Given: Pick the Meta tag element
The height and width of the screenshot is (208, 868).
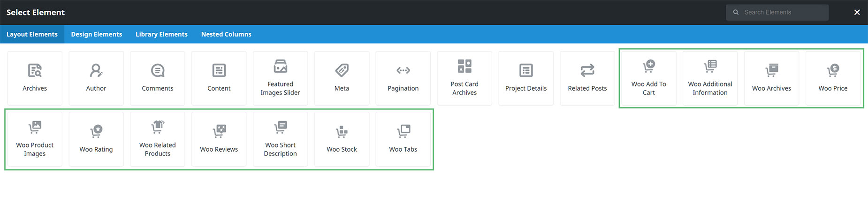Looking at the screenshot, I should coord(342,78).
